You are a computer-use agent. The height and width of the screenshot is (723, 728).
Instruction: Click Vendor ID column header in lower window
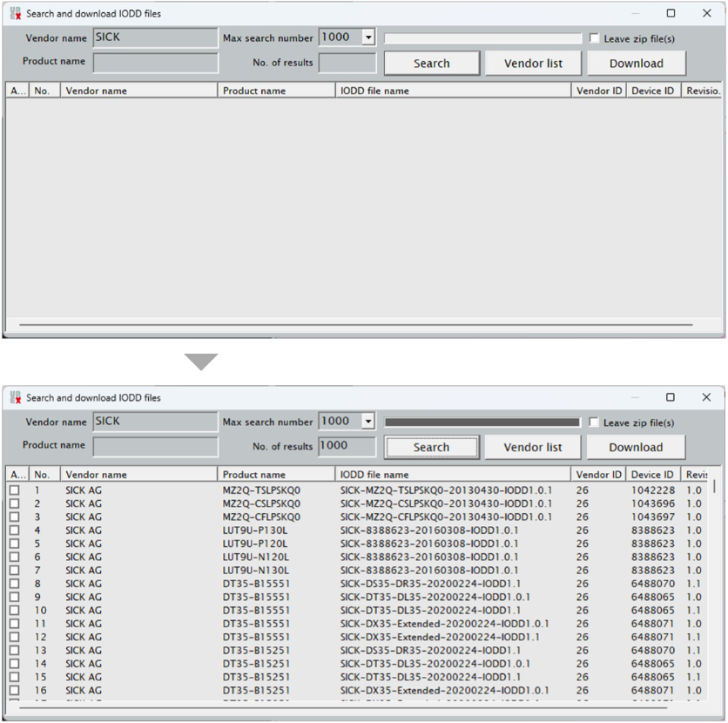click(598, 475)
